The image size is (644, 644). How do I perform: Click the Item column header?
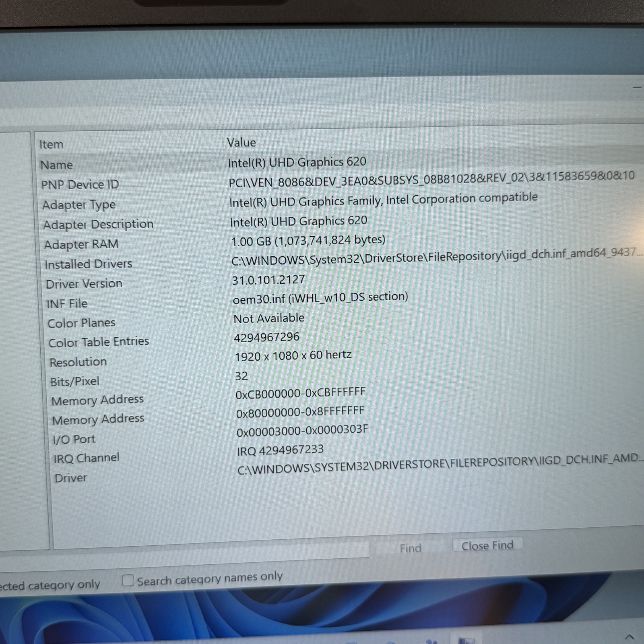coord(51,144)
